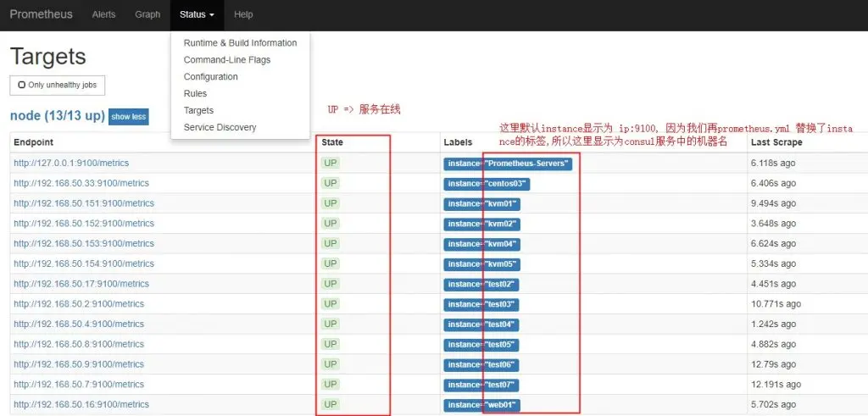The width and height of the screenshot is (868, 416).
Task: Click the show less button
Action: 129,117
